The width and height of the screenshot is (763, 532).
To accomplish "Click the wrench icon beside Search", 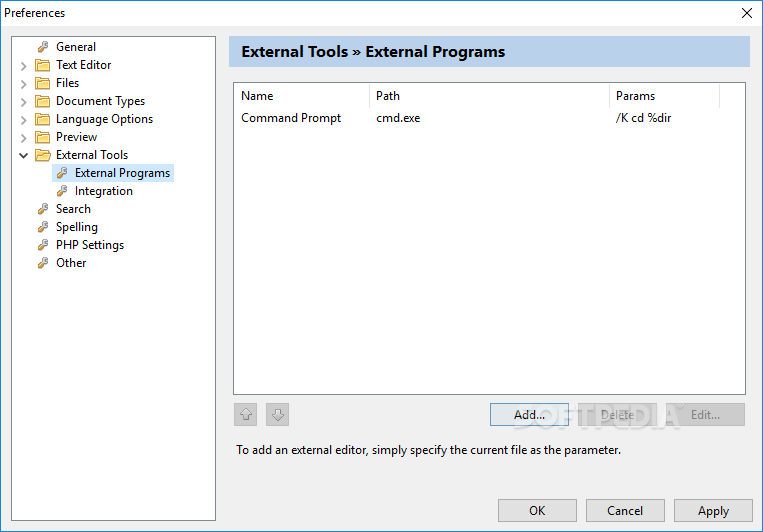I will pyautogui.click(x=43, y=209).
